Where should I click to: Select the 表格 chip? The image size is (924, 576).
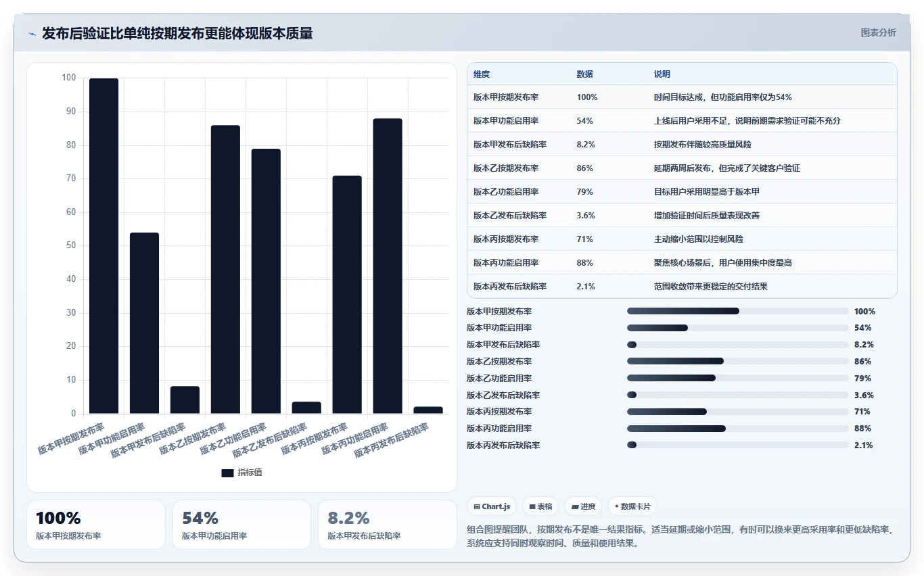click(x=540, y=506)
